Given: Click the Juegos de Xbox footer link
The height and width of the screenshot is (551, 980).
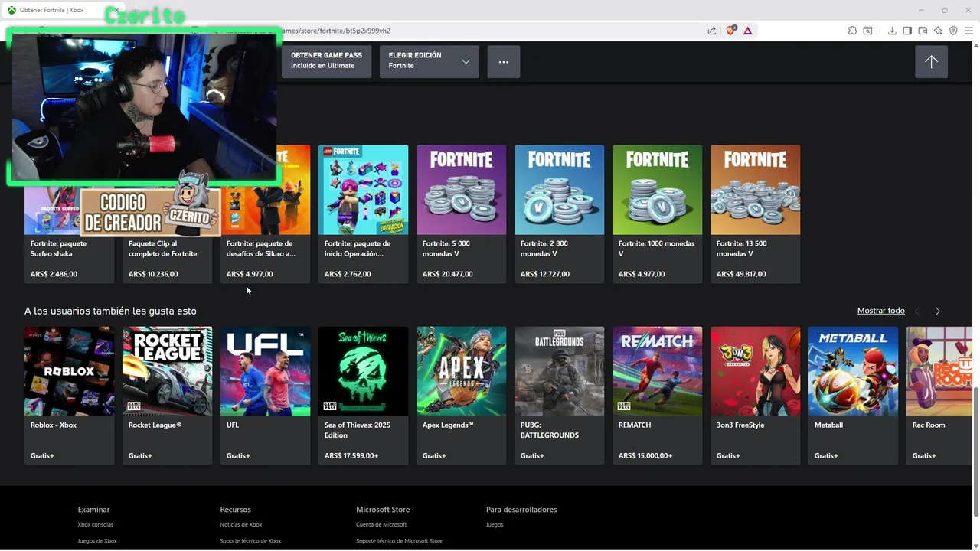Looking at the screenshot, I should pyautogui.click(x=97, y=541).
